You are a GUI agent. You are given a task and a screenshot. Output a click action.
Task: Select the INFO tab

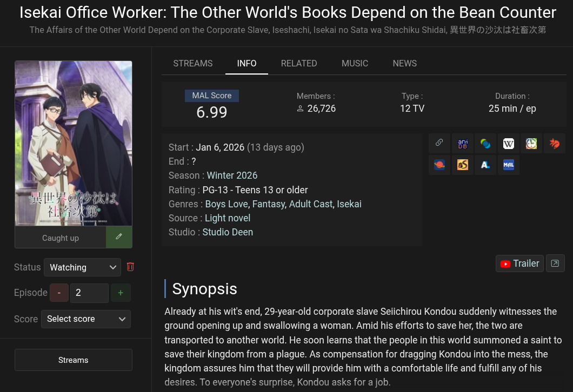[x=246, y=64]
